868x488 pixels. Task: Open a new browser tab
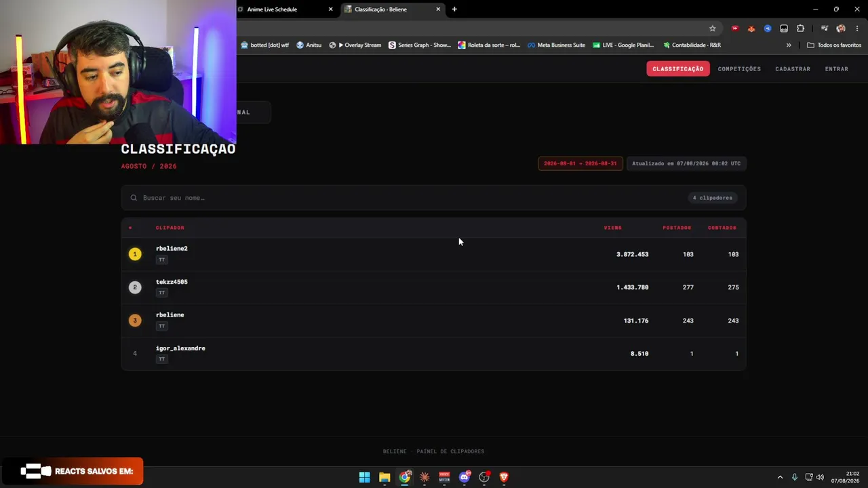click(x=454, y=9)
